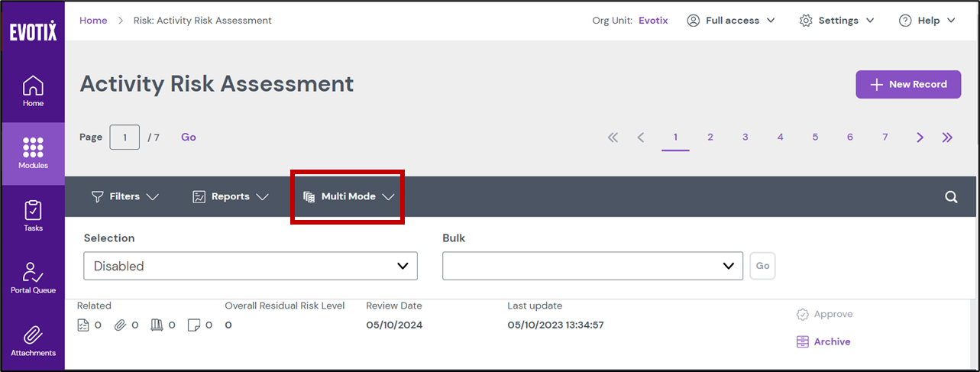
Task: Jump to the last page double arrow
Action: tap(947, 137)
